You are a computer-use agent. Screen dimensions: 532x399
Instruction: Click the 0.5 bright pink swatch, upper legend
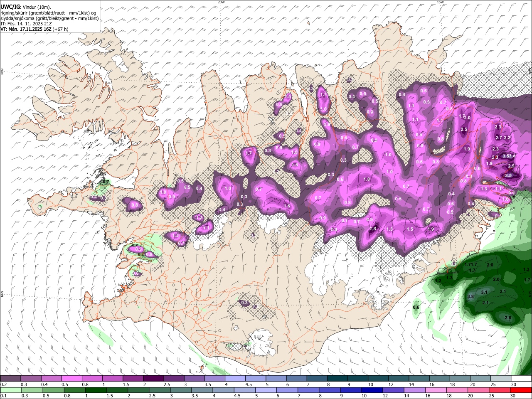(71, 379)
